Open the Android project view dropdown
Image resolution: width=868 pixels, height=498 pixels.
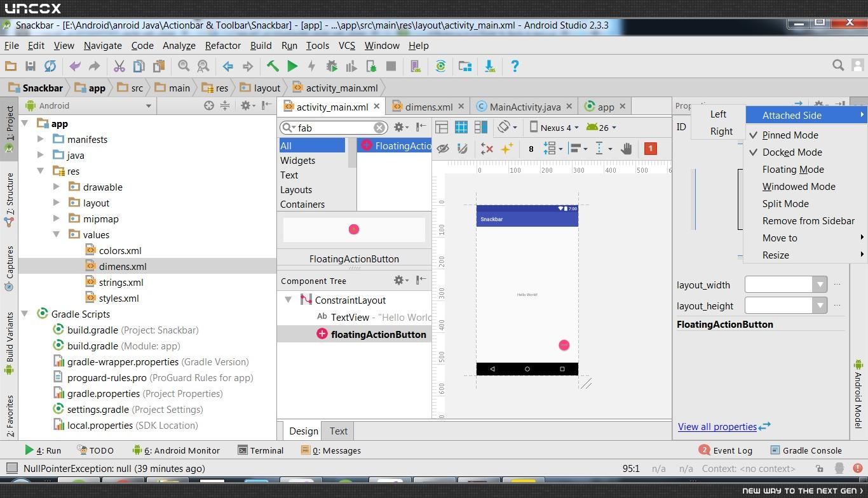[89, 105]
